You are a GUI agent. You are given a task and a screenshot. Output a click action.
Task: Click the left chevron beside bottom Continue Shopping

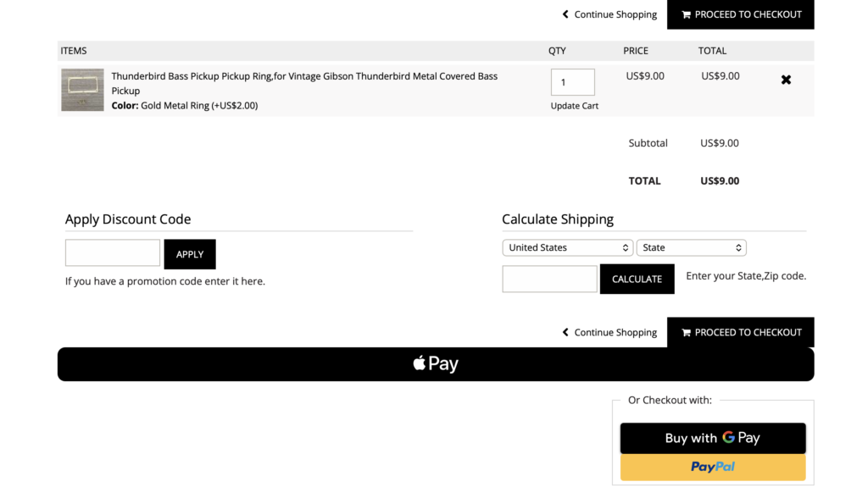pyautogui.click(x=565, y=332)
